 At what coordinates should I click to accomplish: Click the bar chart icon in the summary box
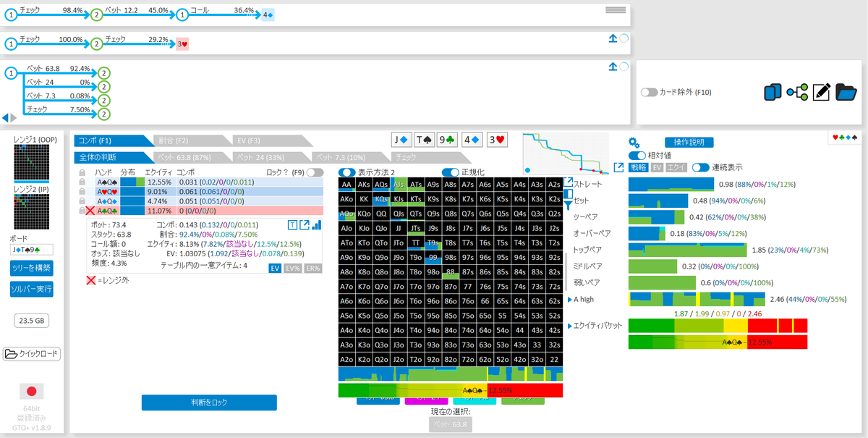tap(317, 225)
